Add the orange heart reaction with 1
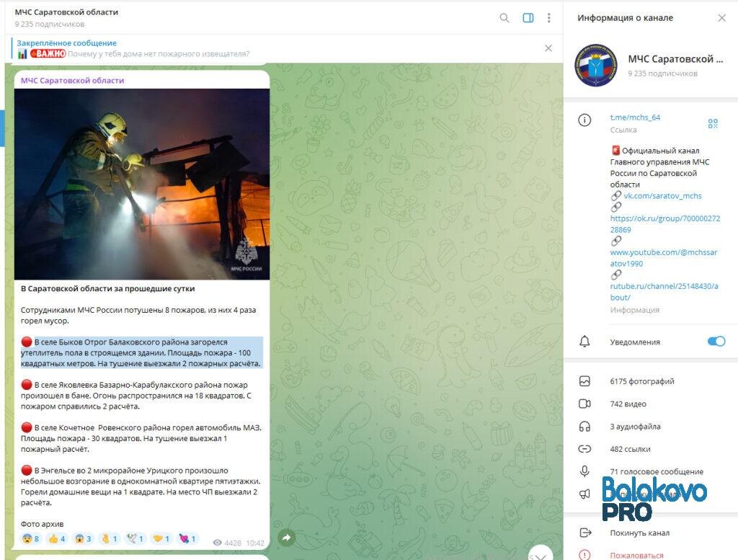The height and width of the screenshot is (560, 738). 161,539
